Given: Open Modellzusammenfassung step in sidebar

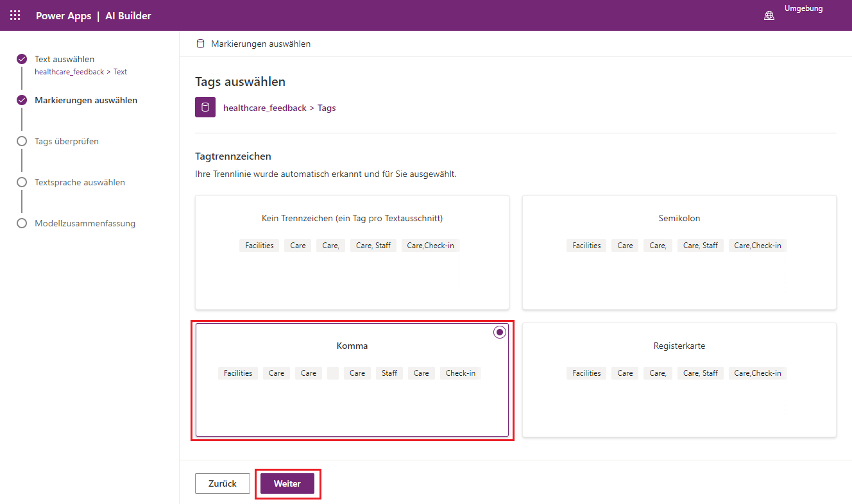Looking at the screenshot, I should pyautogui.click(x=85, y=223).
